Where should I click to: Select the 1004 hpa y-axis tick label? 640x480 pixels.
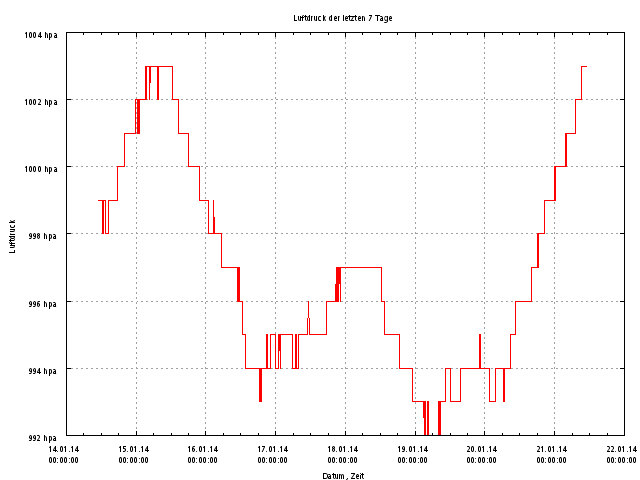(41, 35)
